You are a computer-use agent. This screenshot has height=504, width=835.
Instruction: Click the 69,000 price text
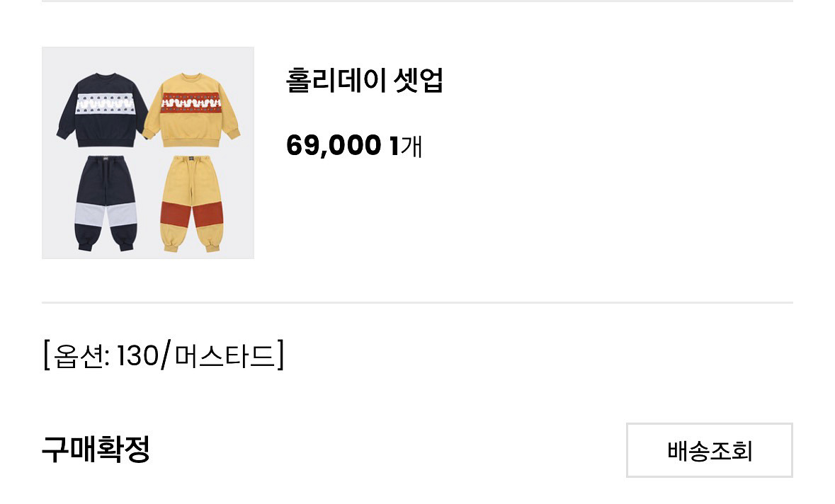pyautogui.click(x=334, y=145)
